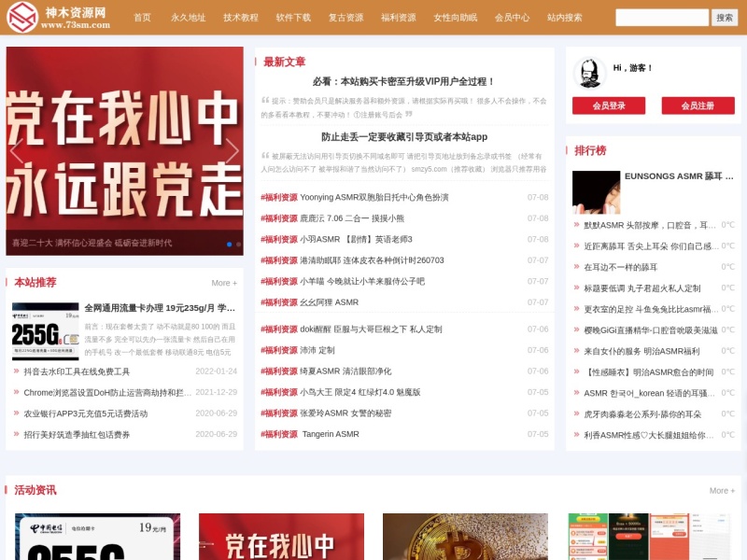
Task: Open 默默ASMR 头部按摩 ranking entry
Action: [x=650, y=225]
